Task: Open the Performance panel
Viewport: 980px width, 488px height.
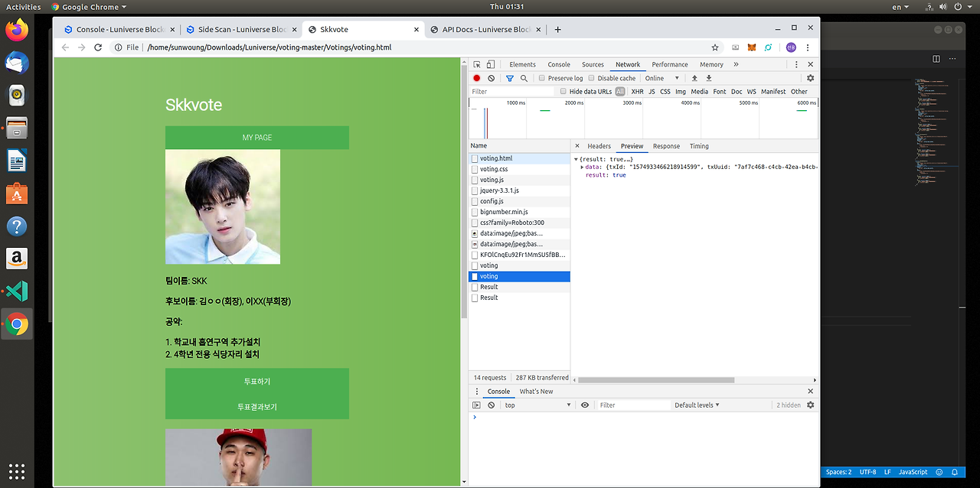Action: coord(670,65)
